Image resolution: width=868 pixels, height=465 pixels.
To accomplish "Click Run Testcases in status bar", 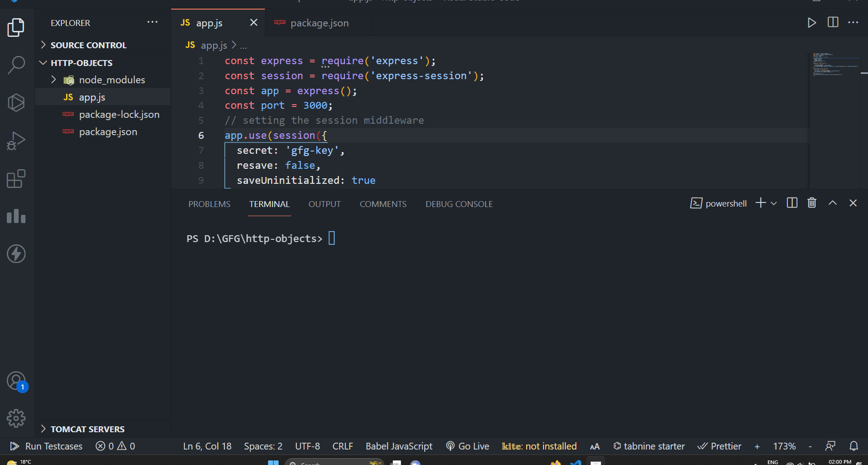I will click(x=47, y=446).
